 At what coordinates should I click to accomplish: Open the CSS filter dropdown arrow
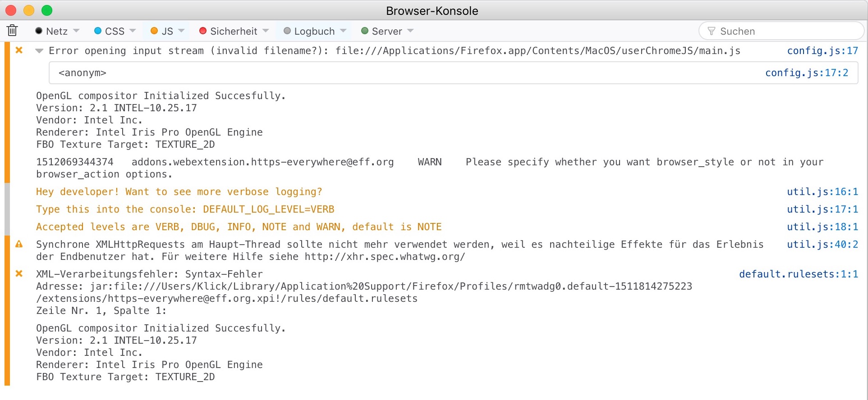click(x=133, y=31)
